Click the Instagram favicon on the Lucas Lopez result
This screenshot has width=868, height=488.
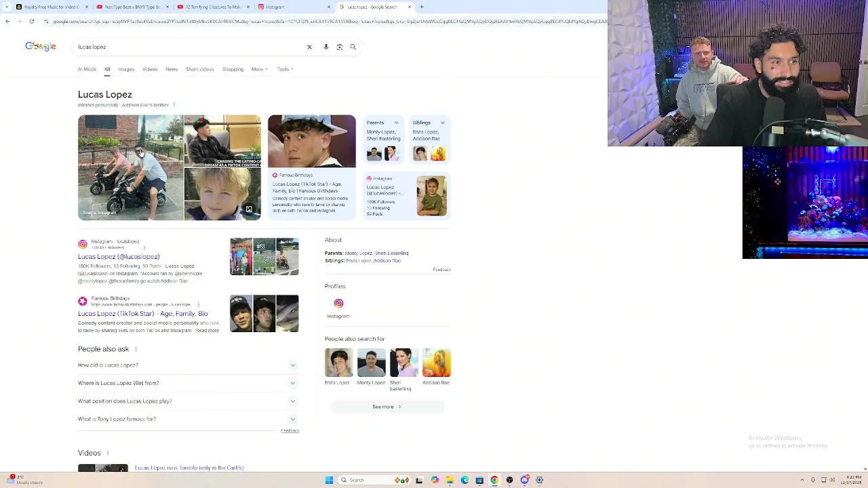(83, 244)
